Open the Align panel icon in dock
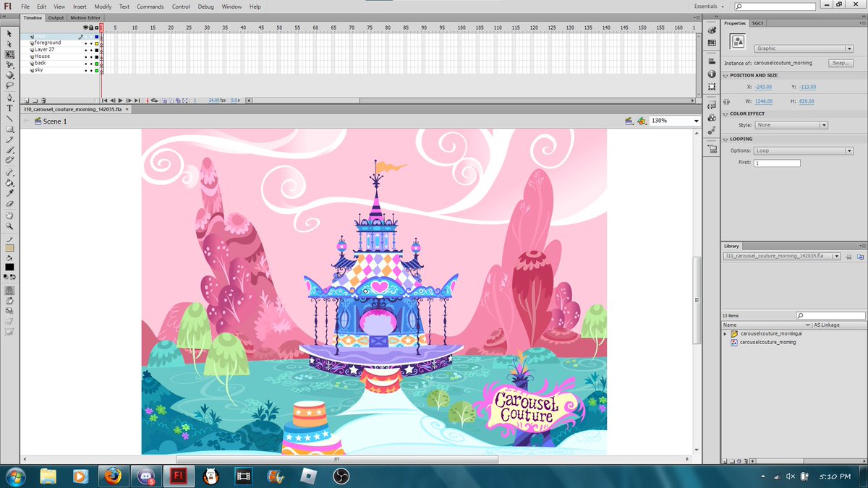The image size is (868, 488). [x=712, y=61]
